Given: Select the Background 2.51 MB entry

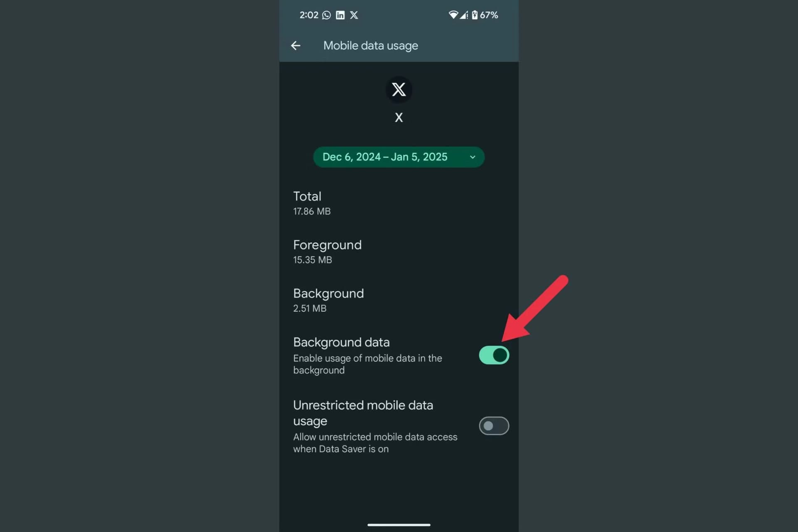Looking at the screenshot, I should pyautogui.click(x=399, y=300).
